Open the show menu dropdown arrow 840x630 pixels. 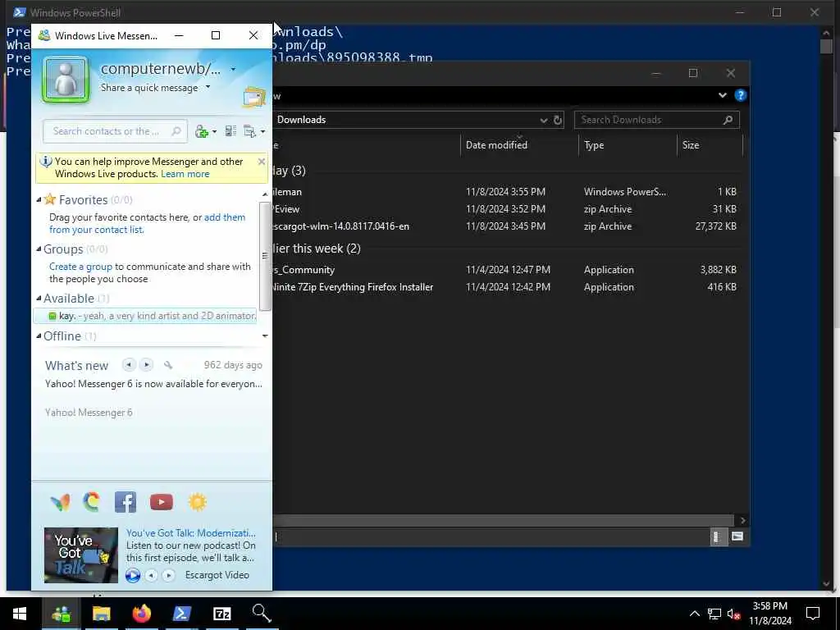[x=262, y=132]
